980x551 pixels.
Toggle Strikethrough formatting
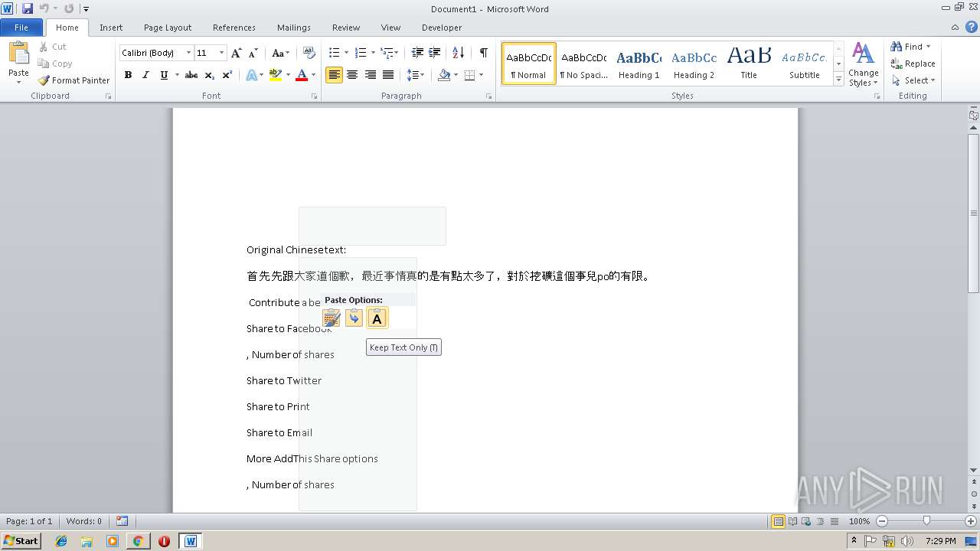tap(191, 75)
